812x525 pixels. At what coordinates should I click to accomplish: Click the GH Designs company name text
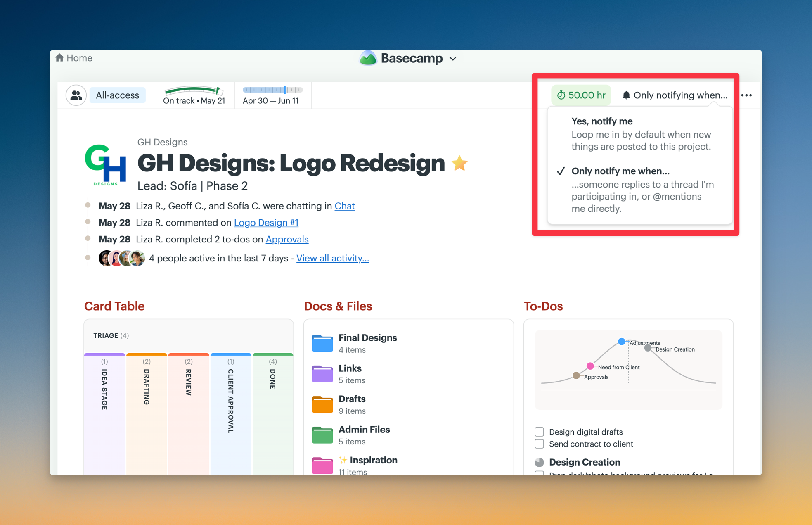(x=162, y=142)
